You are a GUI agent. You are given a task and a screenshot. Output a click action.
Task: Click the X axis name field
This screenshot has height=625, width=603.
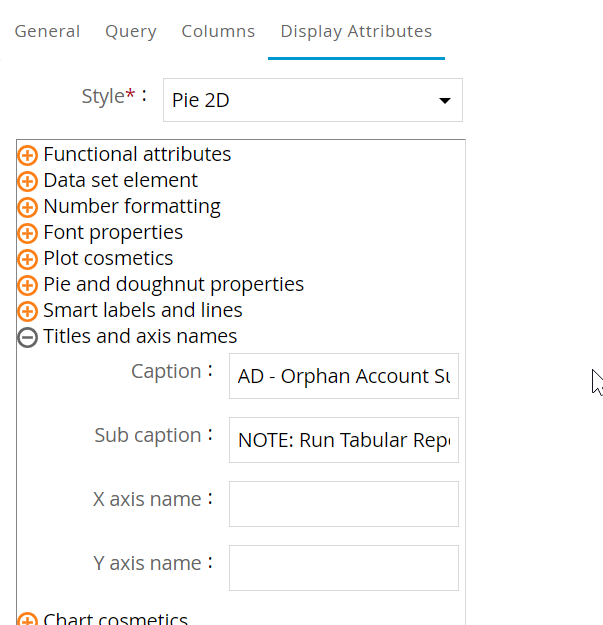click(x=343, y=504)
